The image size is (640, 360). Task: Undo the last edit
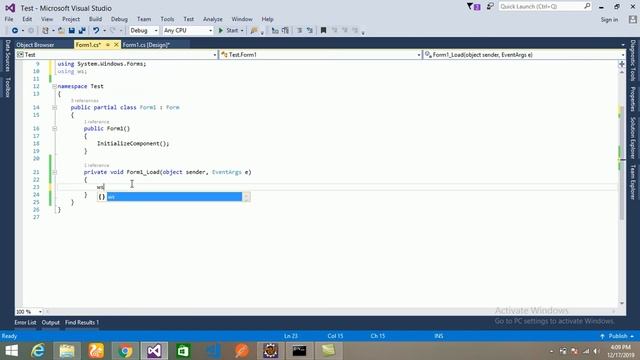(x=96, y=31)
